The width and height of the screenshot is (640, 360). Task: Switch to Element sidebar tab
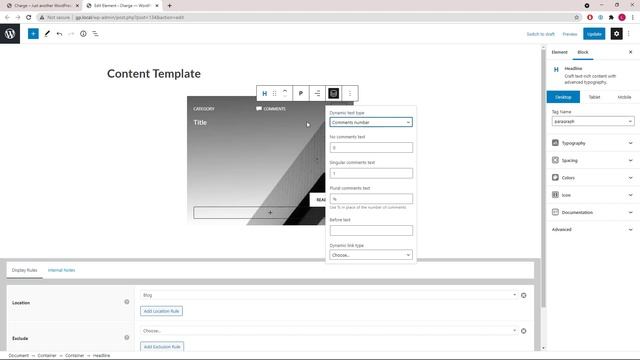click(559, 52)
